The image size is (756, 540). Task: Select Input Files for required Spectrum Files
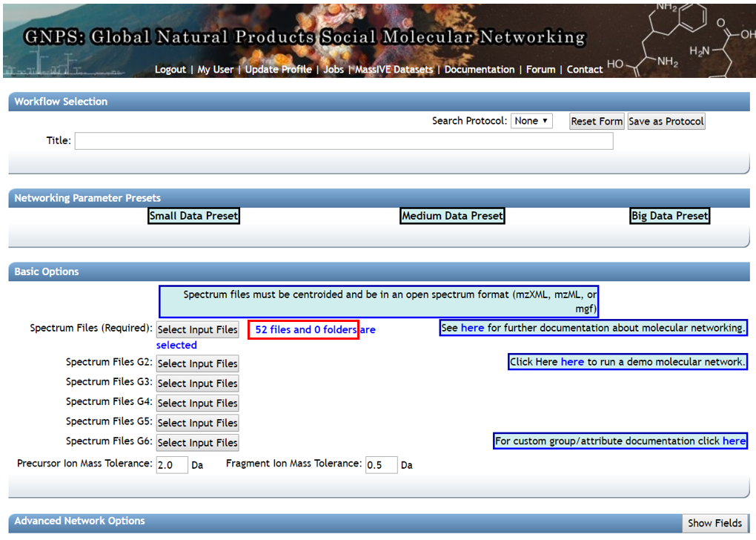[x=198, y=329]
